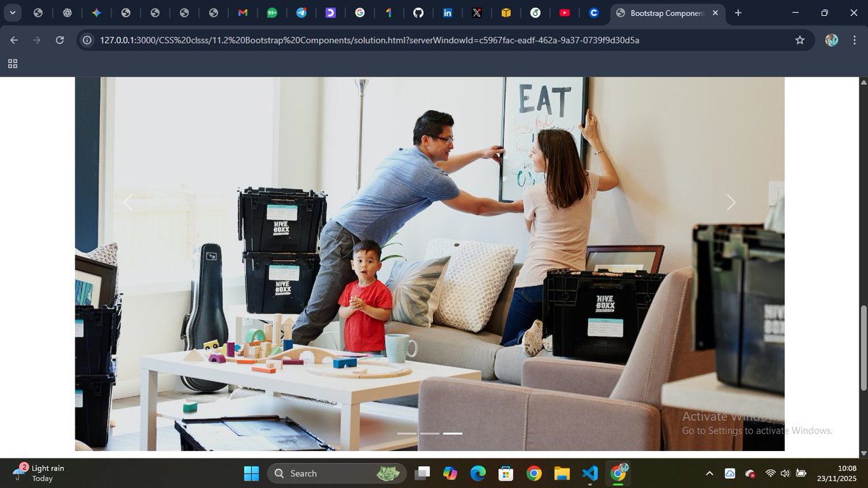Screen dimensions: 868x488
Task: Select the second carousel indicator
Action: tap(429, 433)
